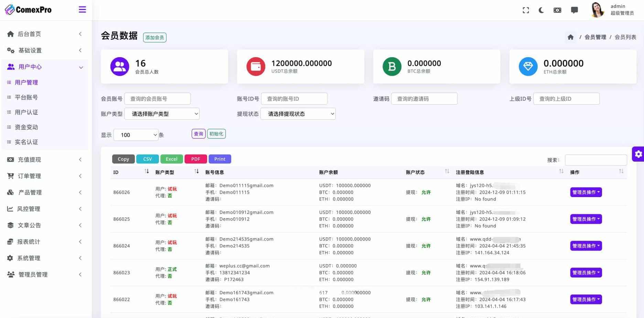Select 资金变动 in the sidebar menu
This screenshot has width=644, height=318.
[x=26, y=127]
